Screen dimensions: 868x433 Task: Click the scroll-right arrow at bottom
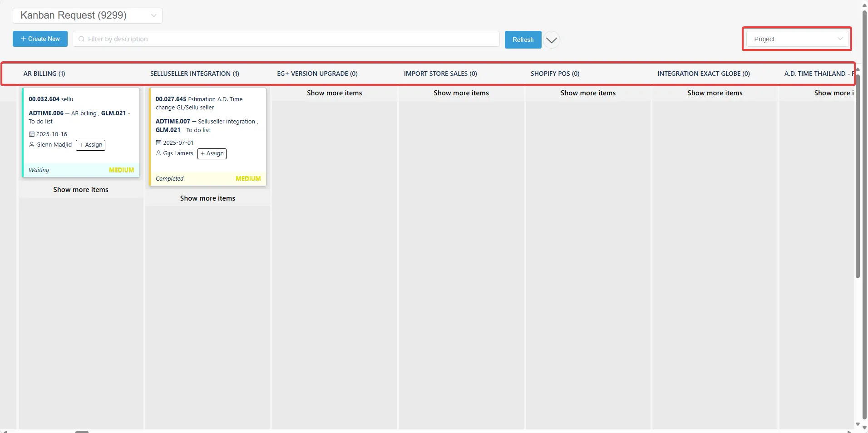849,431
